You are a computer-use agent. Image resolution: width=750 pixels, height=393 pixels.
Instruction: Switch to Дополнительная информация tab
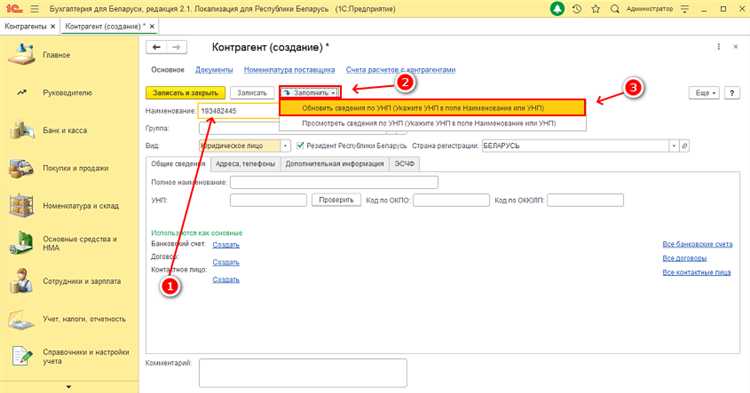tap(334, 164)
